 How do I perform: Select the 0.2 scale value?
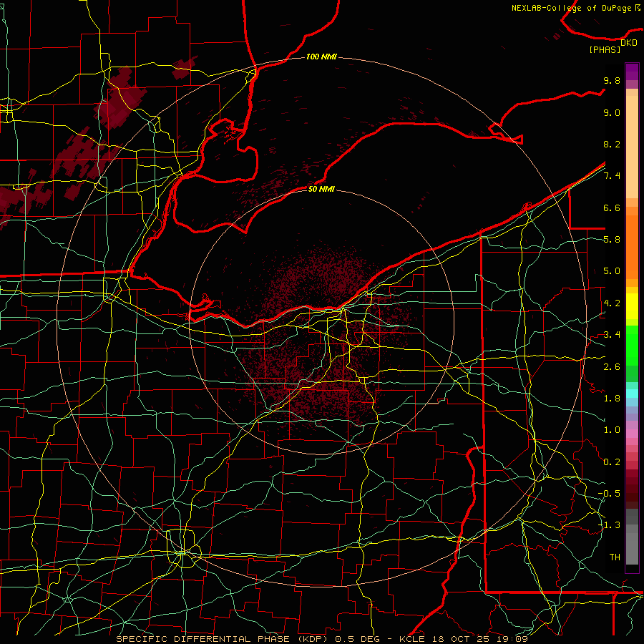tap(612, 462)
